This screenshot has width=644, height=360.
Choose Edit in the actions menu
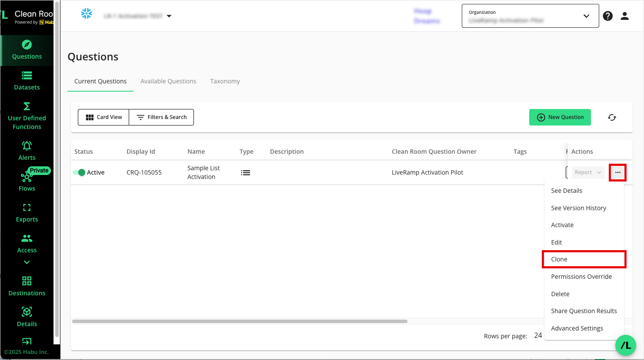pyautogui.click(x=584, y=242)
